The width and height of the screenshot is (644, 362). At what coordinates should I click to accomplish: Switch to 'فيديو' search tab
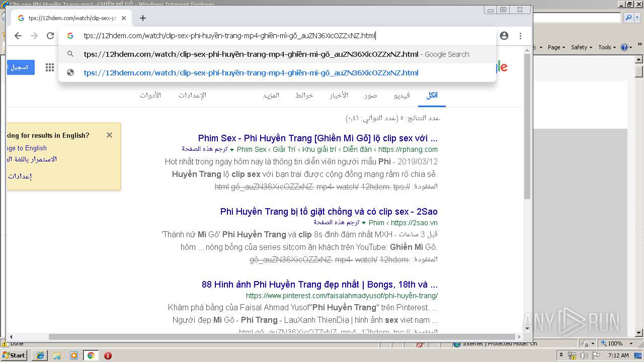[401, 96]
